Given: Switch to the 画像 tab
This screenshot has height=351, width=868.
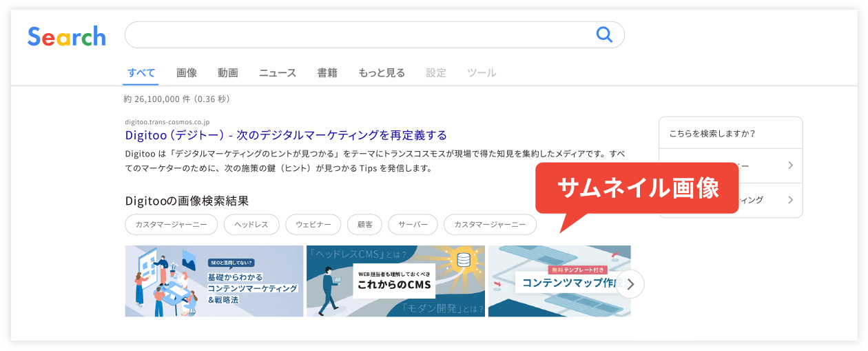Looking at the screenshot, I should [187, 72].
